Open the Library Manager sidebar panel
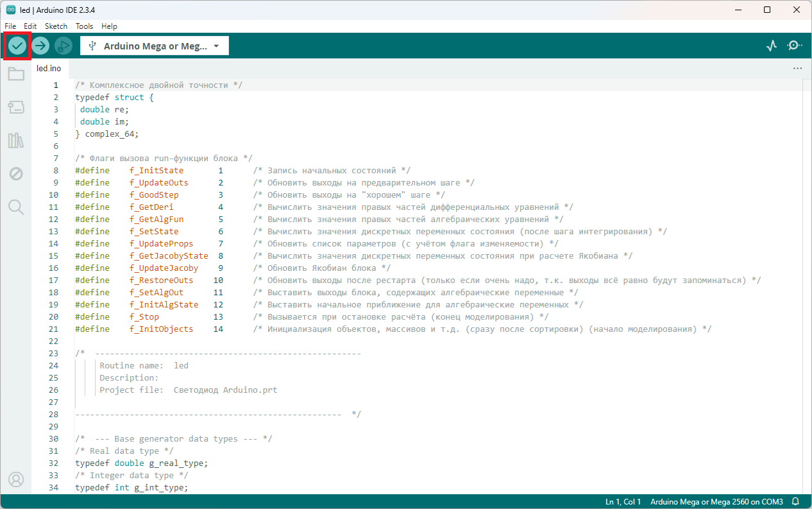 [x=16, y=141]
